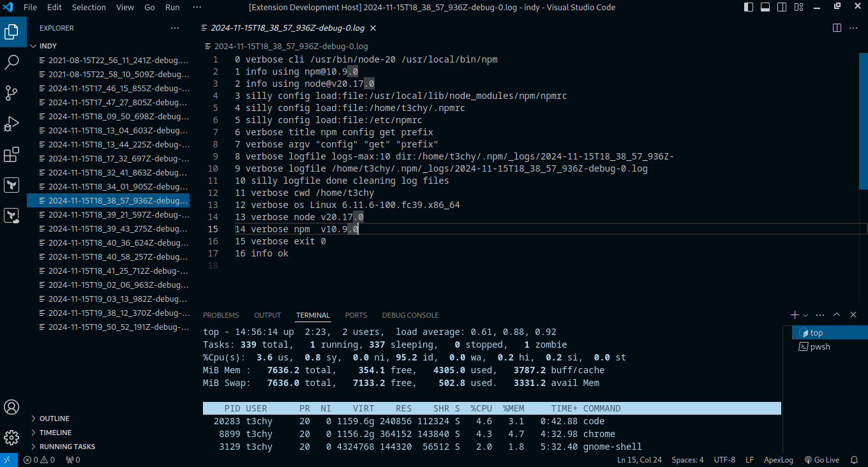
Task: Open the Go menu
Action: coord(149,7)
